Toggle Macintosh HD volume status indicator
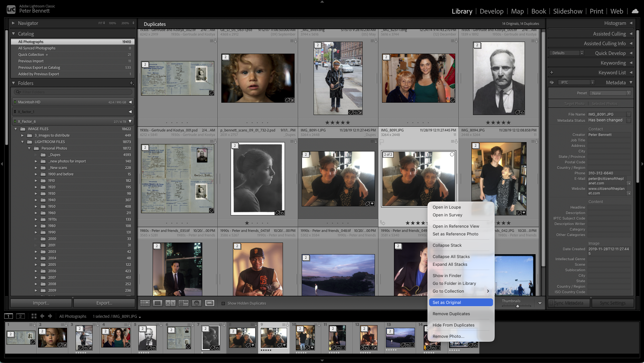Image resolution: width=644 pixels, height=363 pixels. (x=15, y=102)
